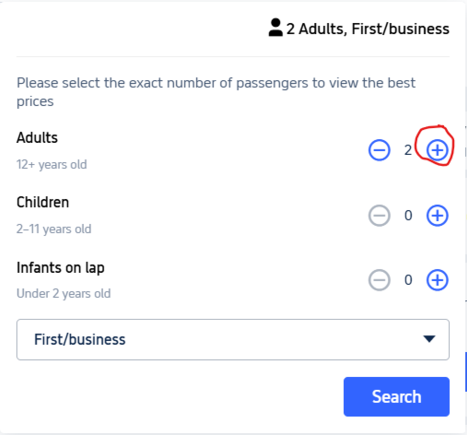Click the person silhouette icon at top
The width and height of the screenshot is (467, 435).
pyautogui.click(x=276, y=28)
